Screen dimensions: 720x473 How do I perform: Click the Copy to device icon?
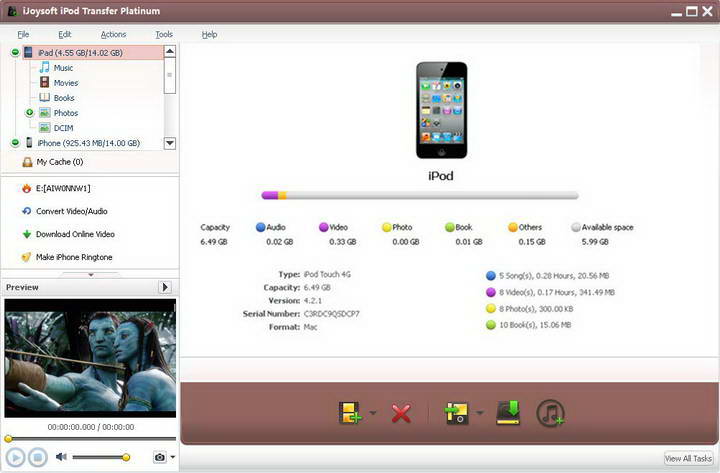(456, 413)
